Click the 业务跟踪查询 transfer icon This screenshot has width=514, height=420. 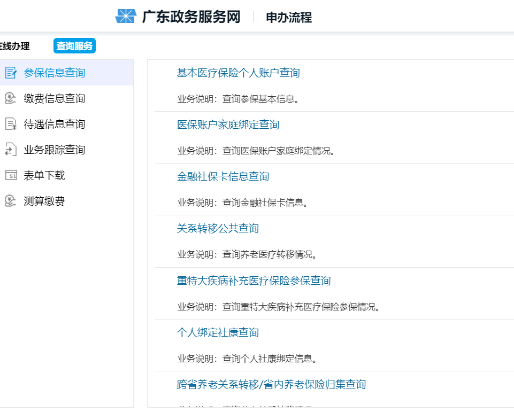[x=11, y=150]
